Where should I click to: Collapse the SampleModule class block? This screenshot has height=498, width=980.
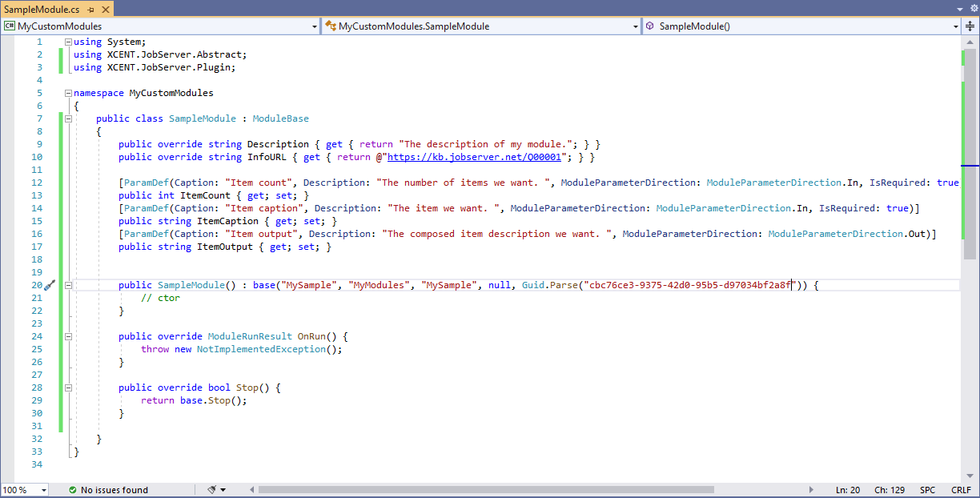point(68,118)
